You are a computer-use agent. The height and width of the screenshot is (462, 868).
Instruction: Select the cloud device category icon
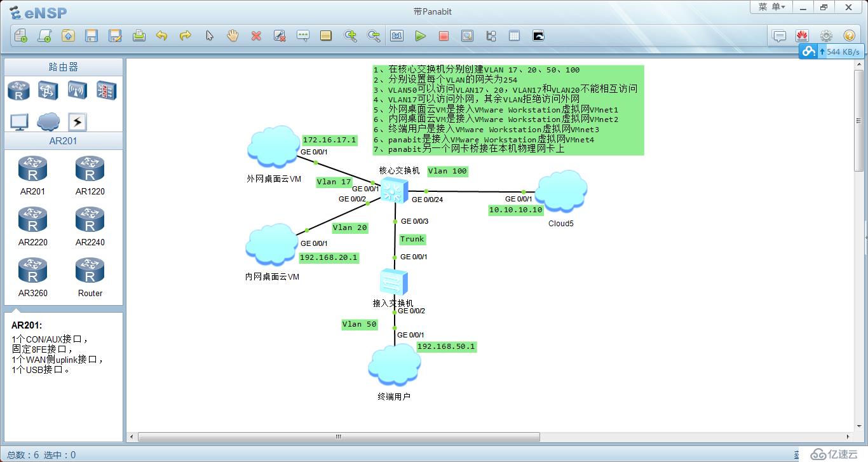[48, 121]
